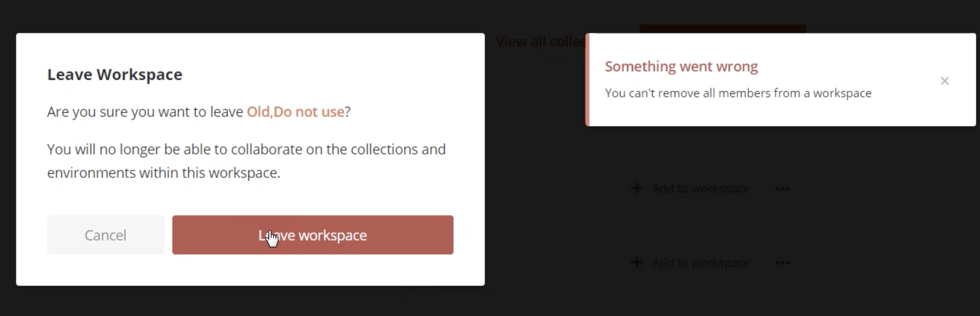The height and width of the screenshot is (316, 980).
Task: Click the three-dot icon next to the first Add to workspace
Action: click(x=782, y=188)
